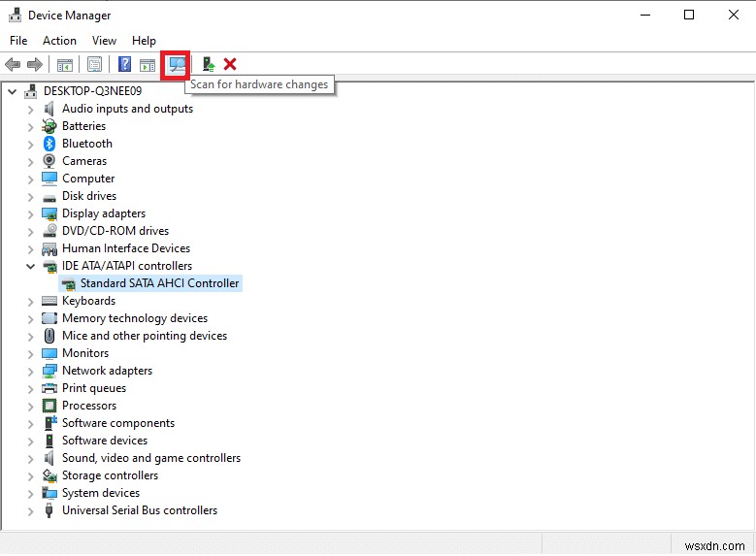Select the Computer label

(x=88, y=179)
